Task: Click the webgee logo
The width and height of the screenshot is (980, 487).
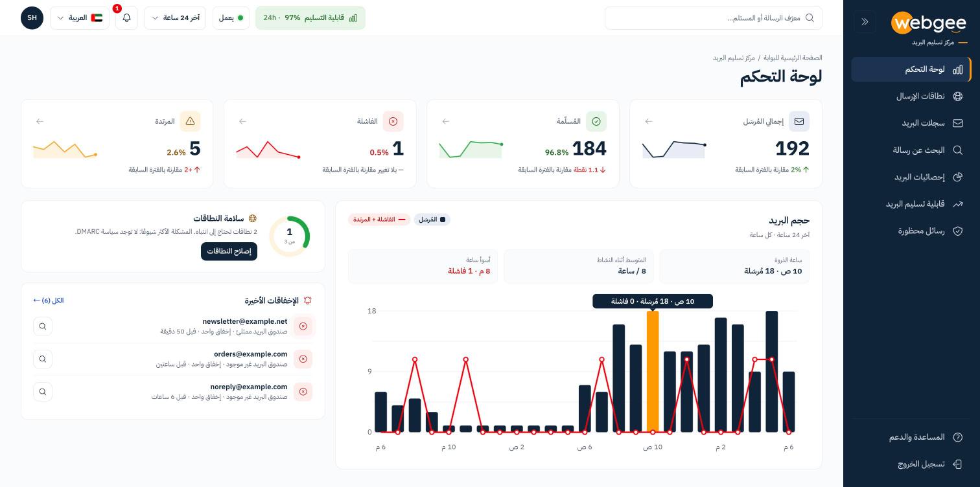Action: point(929,23)
